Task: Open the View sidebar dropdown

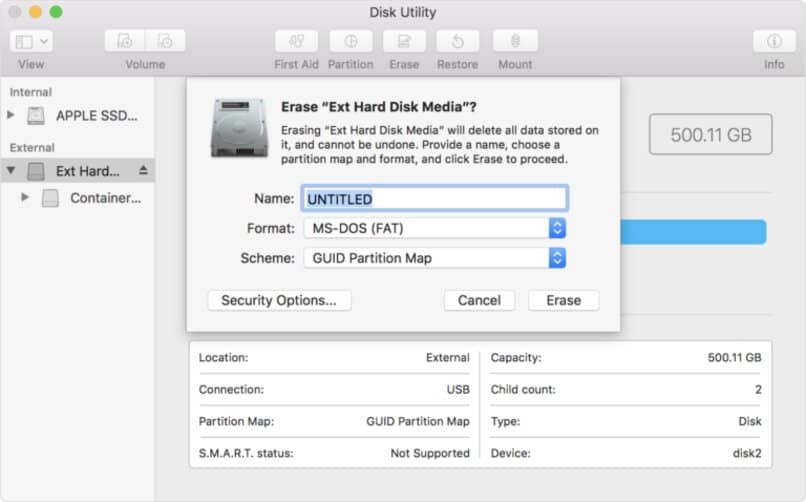Action: (32, 41)
